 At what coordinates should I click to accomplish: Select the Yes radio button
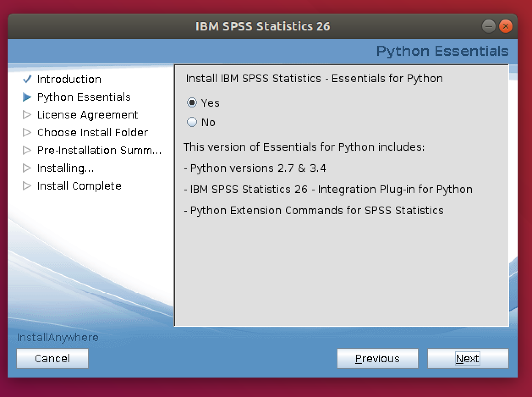click(x=192, y=103)
